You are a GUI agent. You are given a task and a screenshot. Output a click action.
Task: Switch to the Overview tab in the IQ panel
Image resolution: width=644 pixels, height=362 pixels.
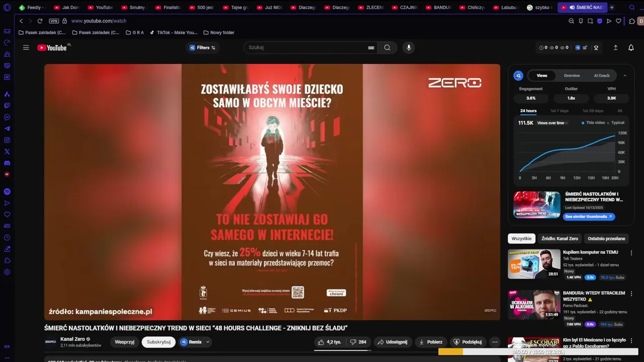pyautogui.click(x=572, y=75)
